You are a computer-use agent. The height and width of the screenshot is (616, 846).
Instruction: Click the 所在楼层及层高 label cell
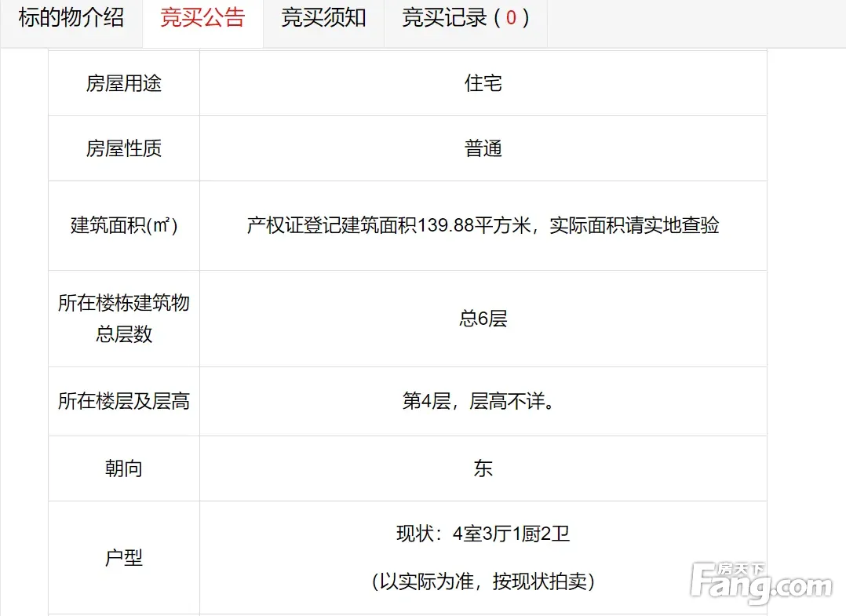[x=124, y=403]
